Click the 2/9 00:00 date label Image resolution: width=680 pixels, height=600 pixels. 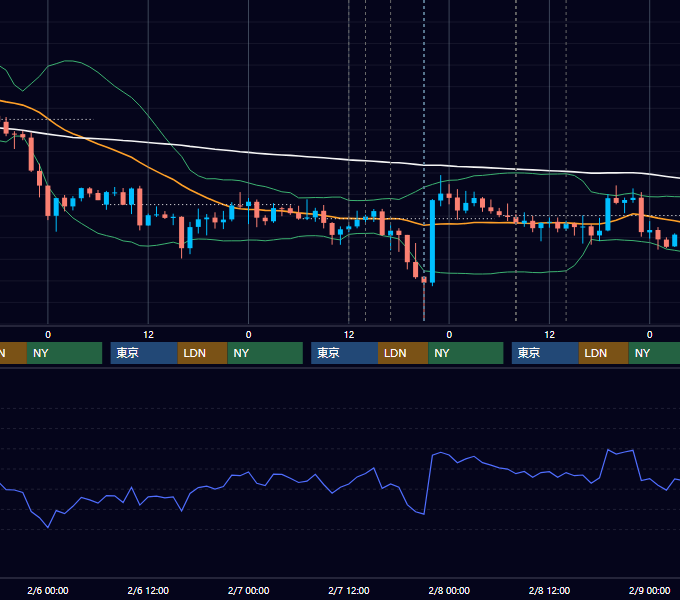[x=649, y=590]
